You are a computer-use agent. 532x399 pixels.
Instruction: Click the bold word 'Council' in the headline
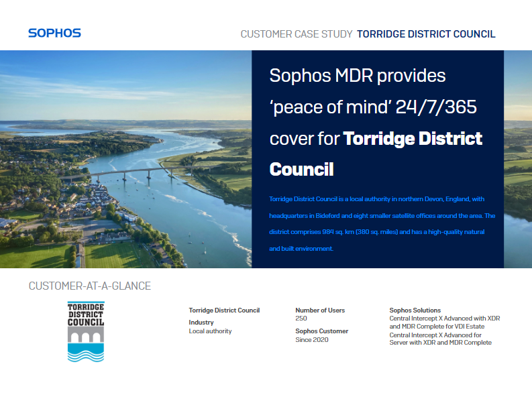point(301,169)
